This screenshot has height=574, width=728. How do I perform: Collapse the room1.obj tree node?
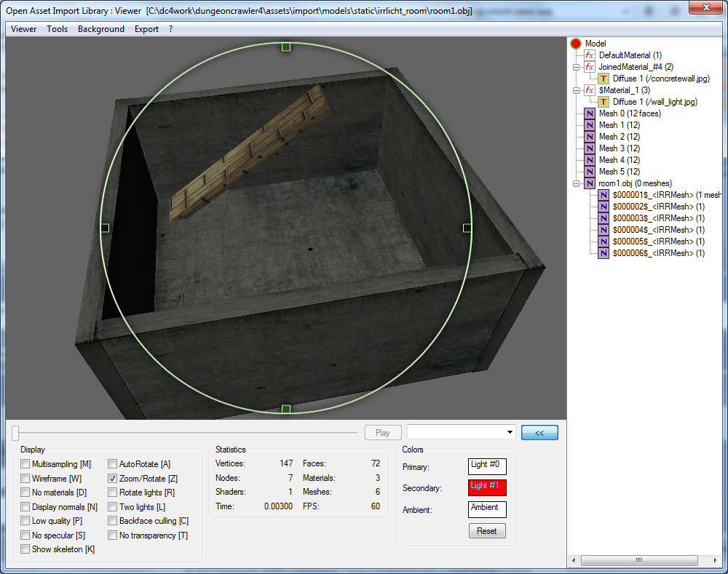(576, 183)
